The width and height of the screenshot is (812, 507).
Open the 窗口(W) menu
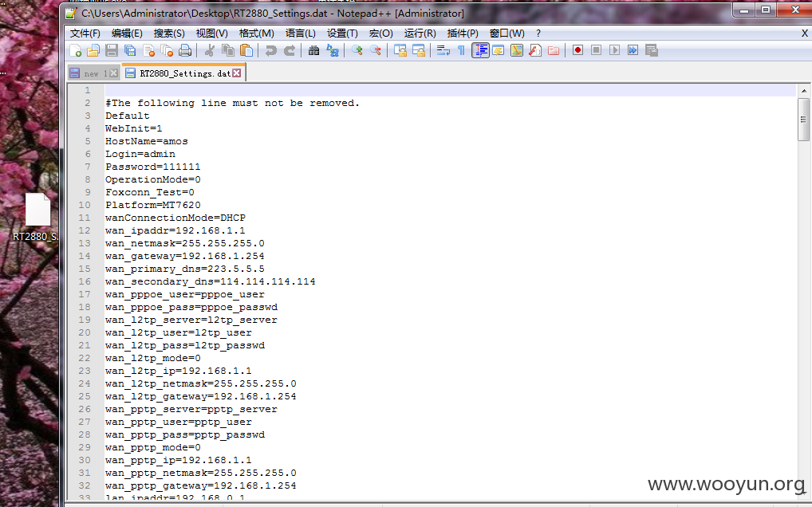click(507, 33)
